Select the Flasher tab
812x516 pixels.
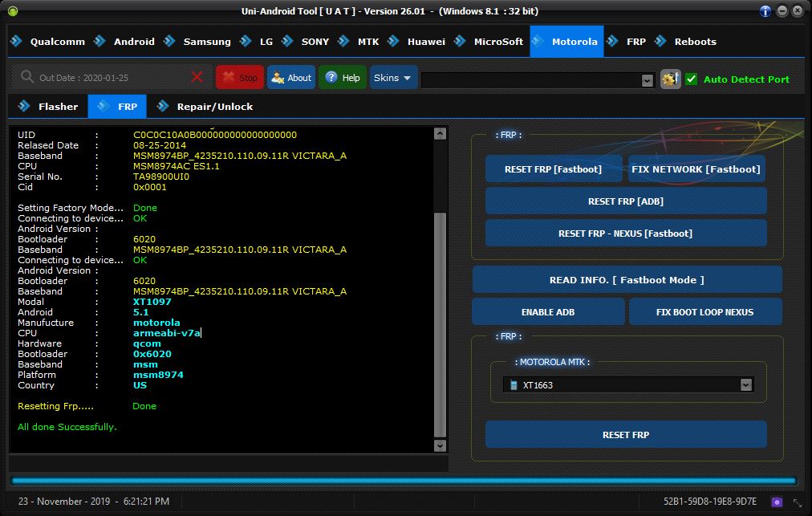58,106
